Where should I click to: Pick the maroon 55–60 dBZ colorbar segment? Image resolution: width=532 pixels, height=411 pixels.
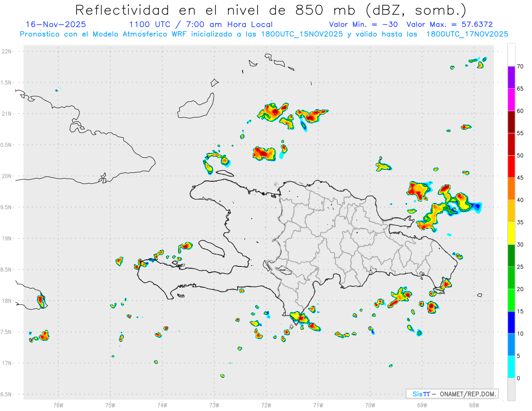511,122
